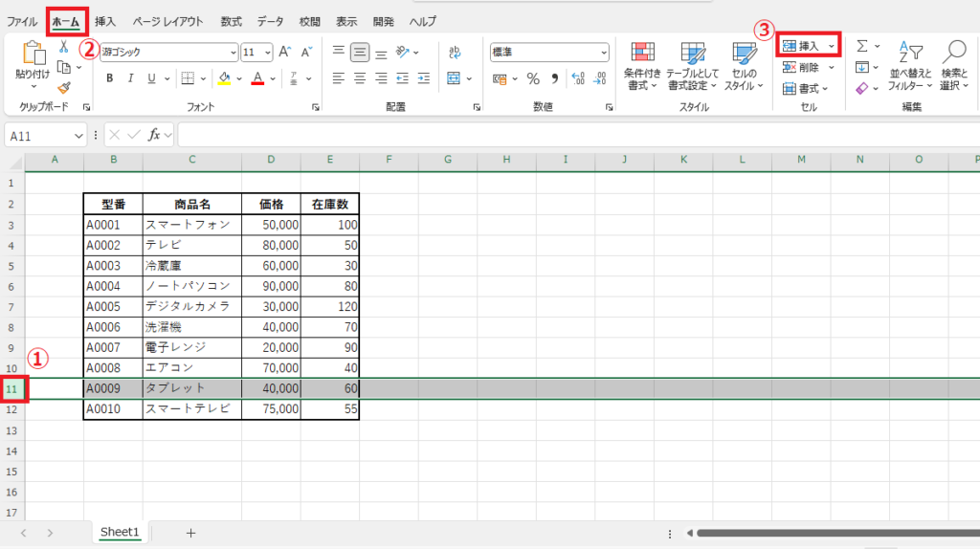Toggle Underline formatting
Screen dimensions: 980x549
pos(151,78)
